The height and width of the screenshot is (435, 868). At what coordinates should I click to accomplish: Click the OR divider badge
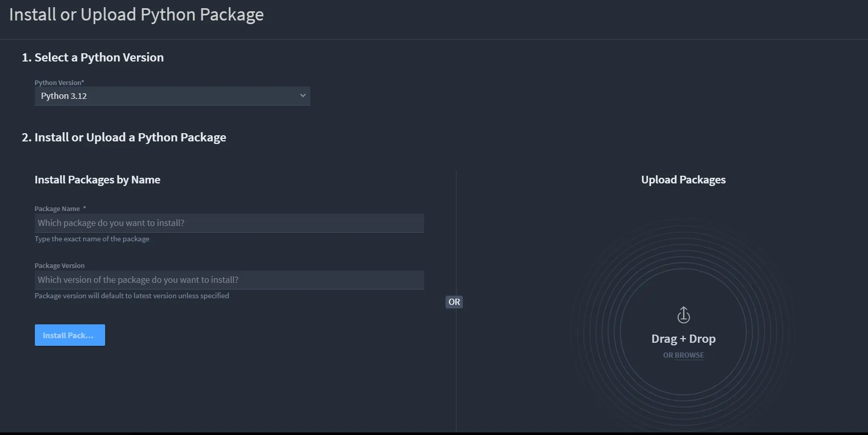[x=454, y=302]
